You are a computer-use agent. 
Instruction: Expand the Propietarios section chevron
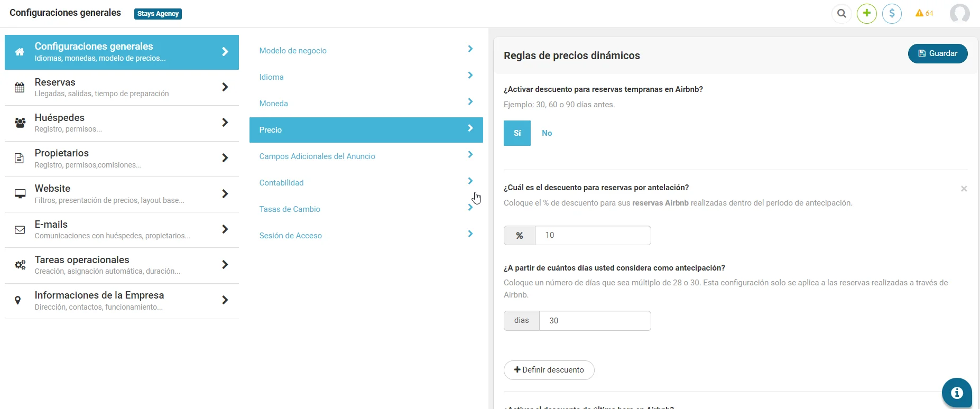tap(225, 158)
